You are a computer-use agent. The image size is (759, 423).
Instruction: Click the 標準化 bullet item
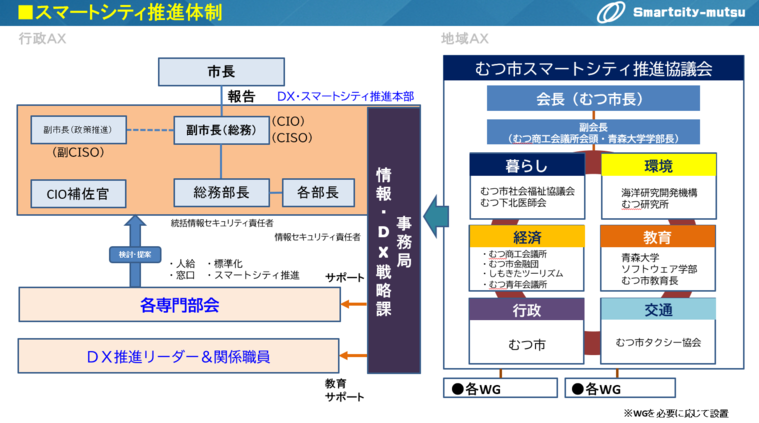tap(225, 264)
